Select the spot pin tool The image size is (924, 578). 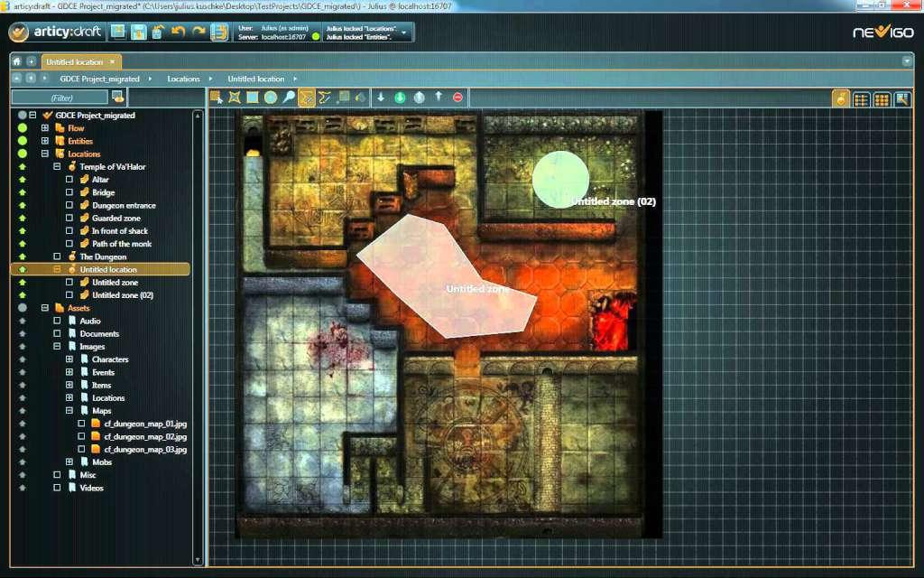[288, 98]
